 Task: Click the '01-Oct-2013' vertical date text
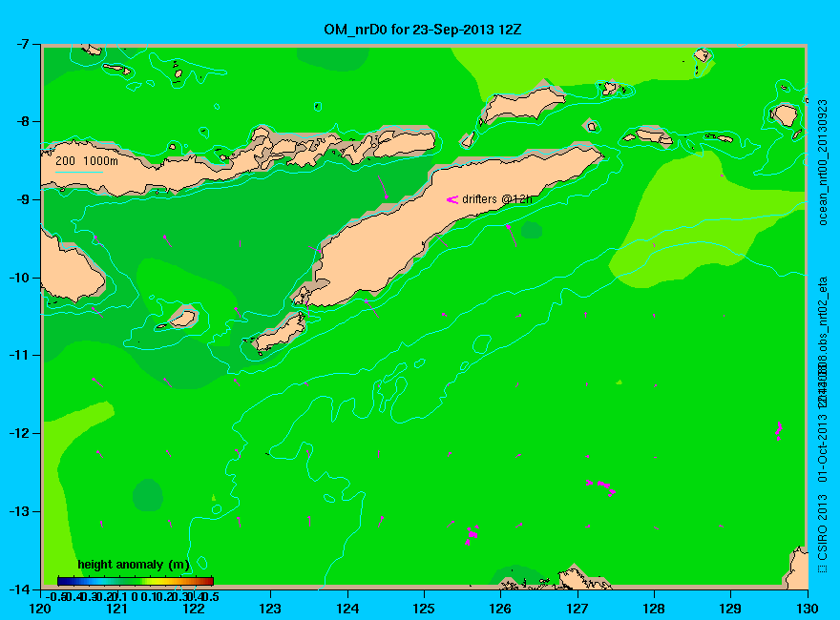(823, 446)
